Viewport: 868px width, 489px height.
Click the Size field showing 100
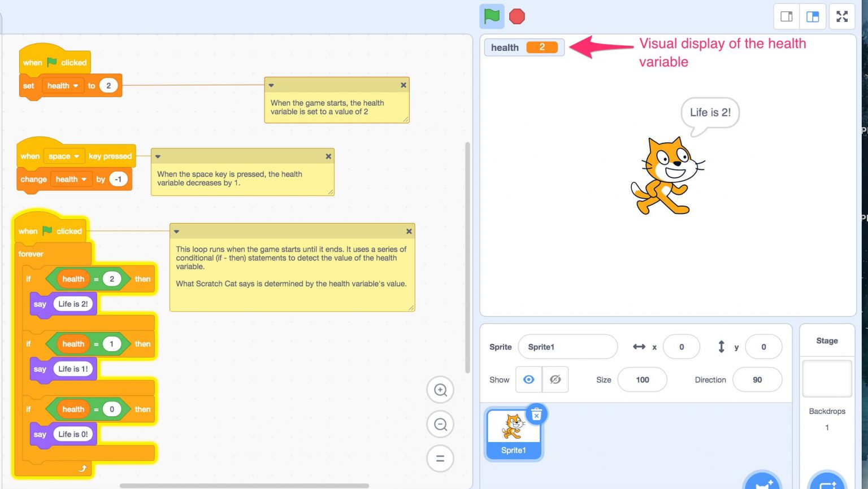click(x=643, y=379)
